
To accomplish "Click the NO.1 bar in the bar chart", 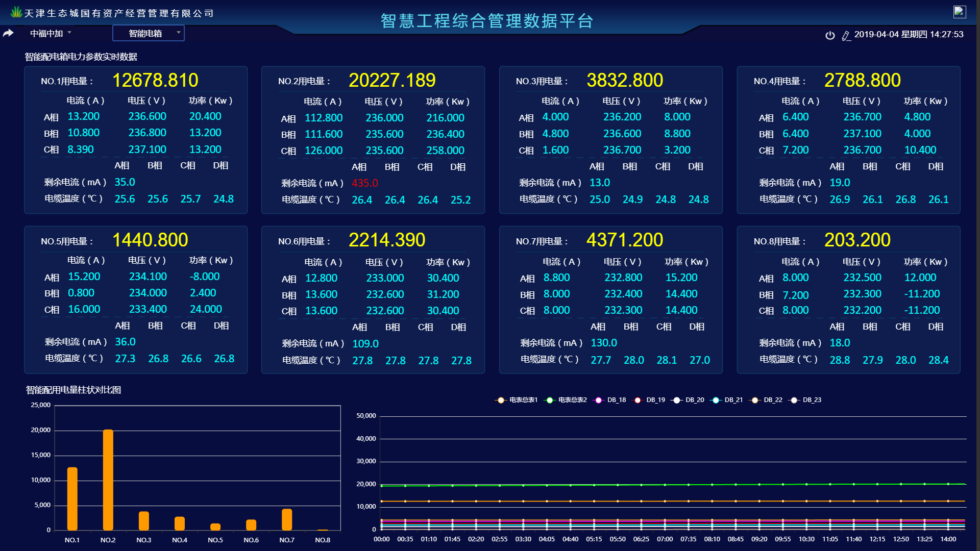I will point(72,498).
